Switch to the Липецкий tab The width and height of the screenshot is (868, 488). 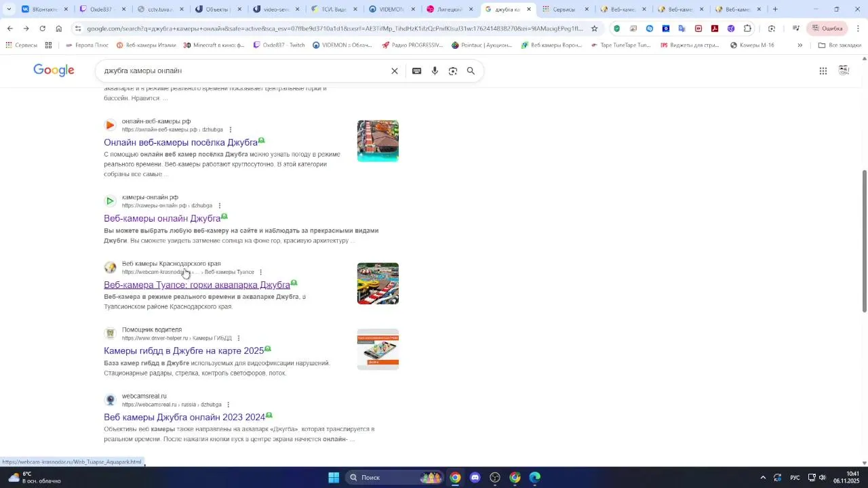coord(449,9)
